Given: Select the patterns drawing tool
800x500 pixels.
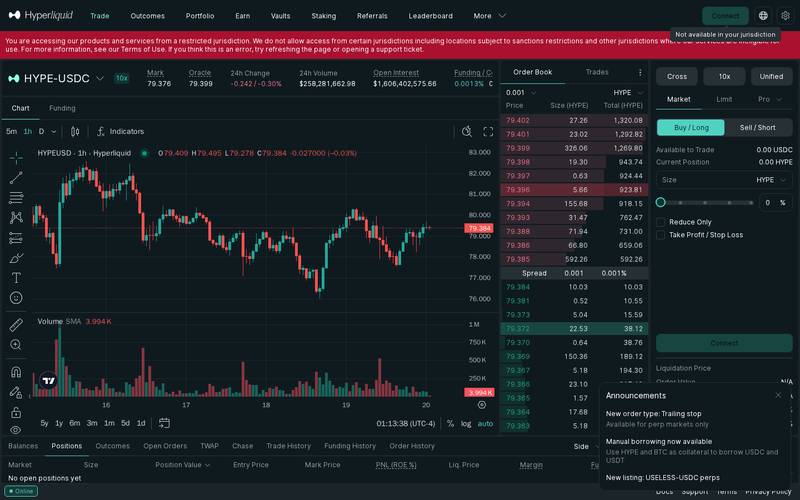Looking at the screenshot, I should click(16, 218).
